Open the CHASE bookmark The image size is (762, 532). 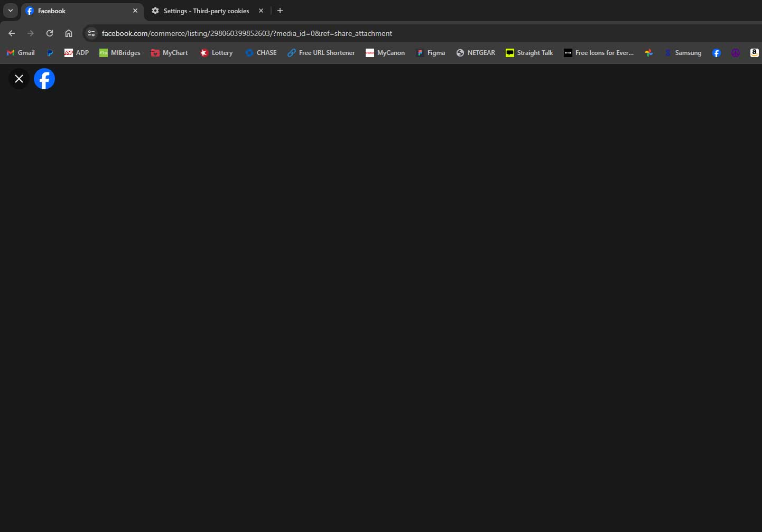coord(261,53)
